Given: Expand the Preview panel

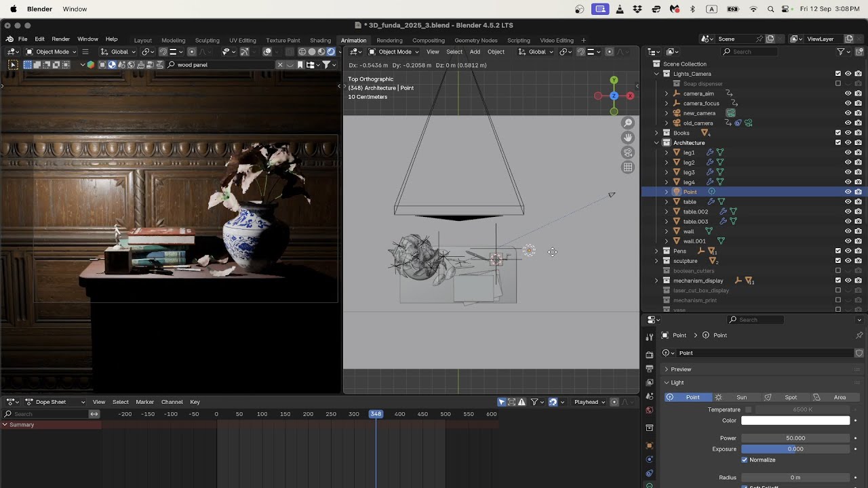Looking at the screenshot, I should point(667,369).
